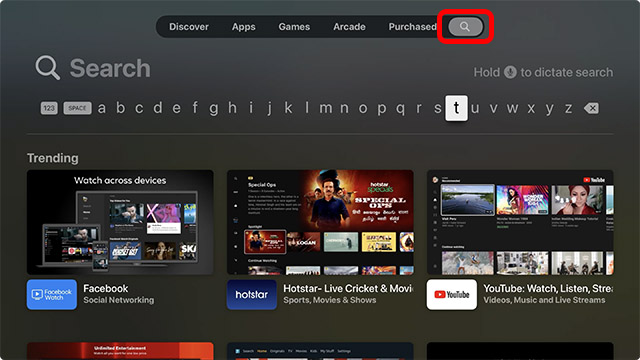The image size is (640, 360).
Task: Click Hotstar- Live Cricket & Movies title
Action: coord(348,289)
